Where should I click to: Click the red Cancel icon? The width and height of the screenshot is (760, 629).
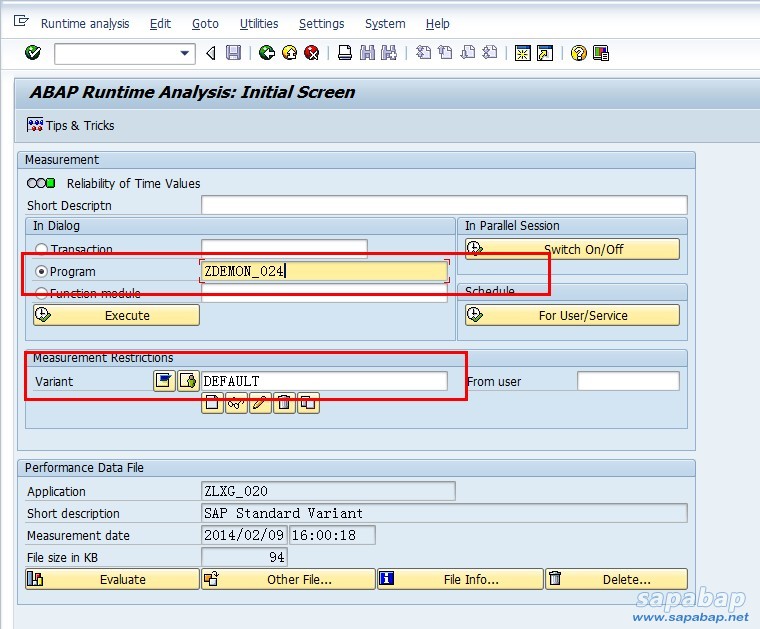(312, 53)
